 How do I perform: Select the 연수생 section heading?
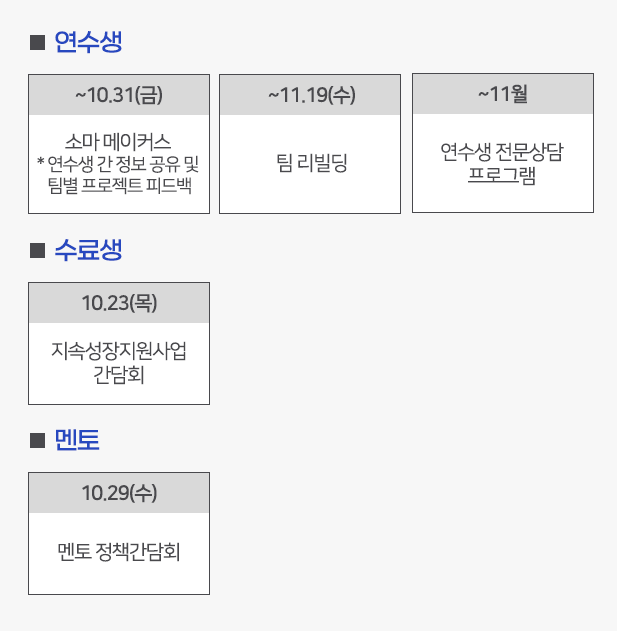click(x=88, y=42)
